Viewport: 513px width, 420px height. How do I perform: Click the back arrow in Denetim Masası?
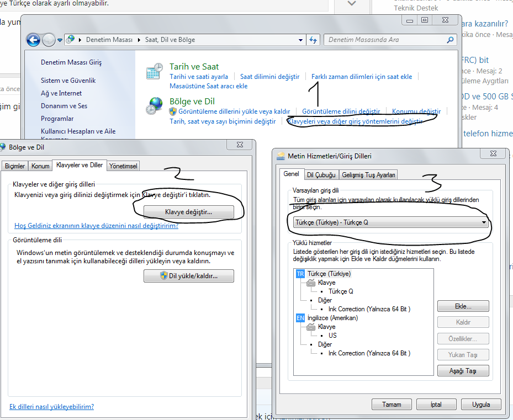pyautogui.click(x=33, y=40)
